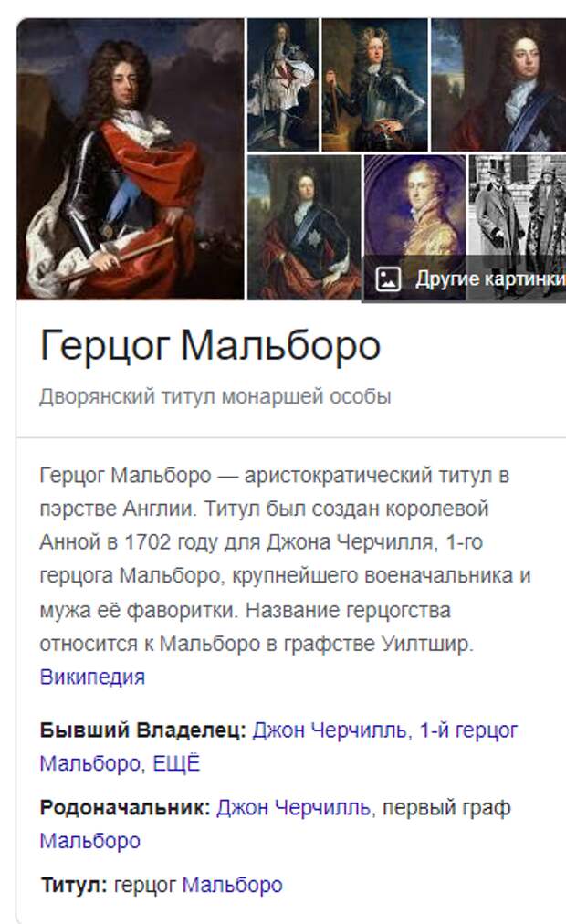Click the Герцог Мальборо heading
Image resolution: width=566 pixels, height=924 pixels.
pos(210,345)
